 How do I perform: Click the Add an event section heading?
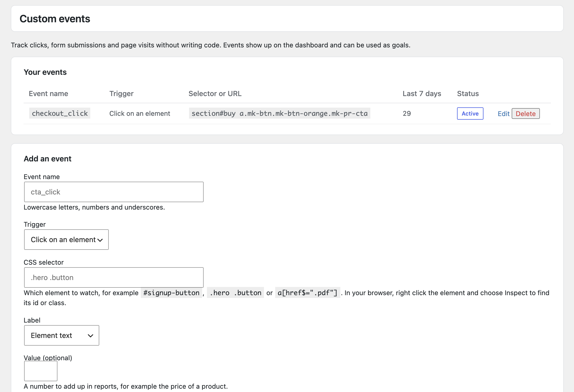[48, 159]
